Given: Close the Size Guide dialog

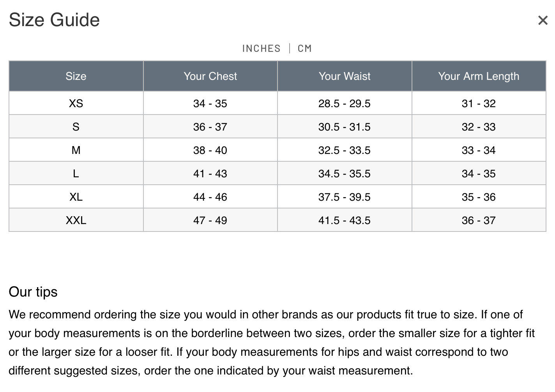Looking at the screenshot, I should click(543, 20).
